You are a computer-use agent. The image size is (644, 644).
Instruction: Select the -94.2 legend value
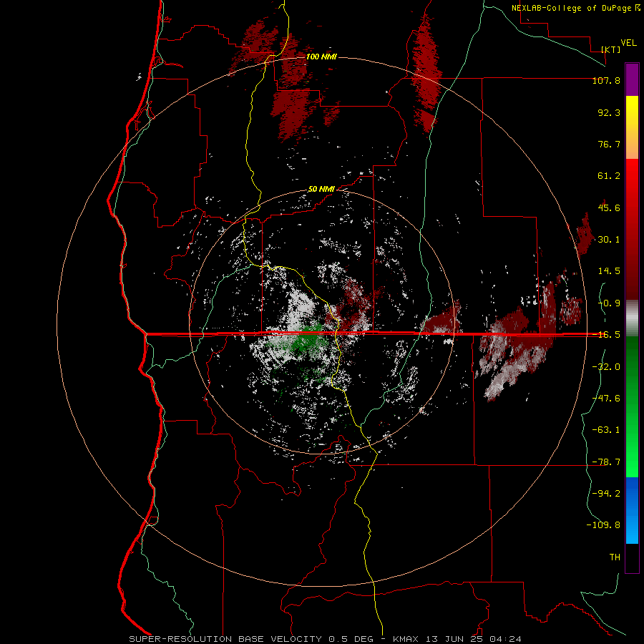(x=606, y=493)
